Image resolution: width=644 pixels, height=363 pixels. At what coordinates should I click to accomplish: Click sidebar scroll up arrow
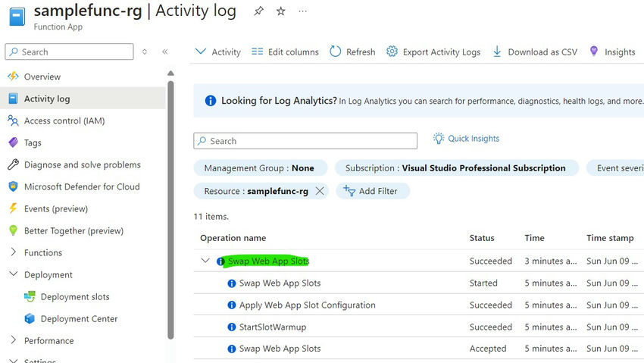point(171,73)
